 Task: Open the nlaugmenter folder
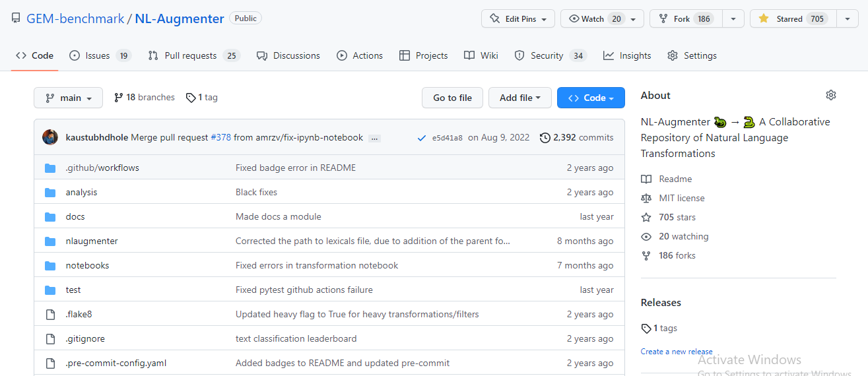92,241
